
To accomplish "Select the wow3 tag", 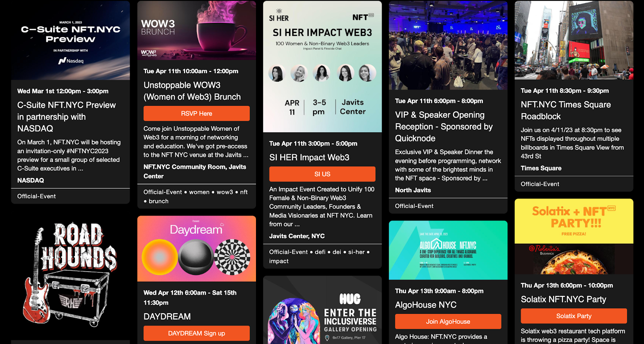I will point(225,192).
